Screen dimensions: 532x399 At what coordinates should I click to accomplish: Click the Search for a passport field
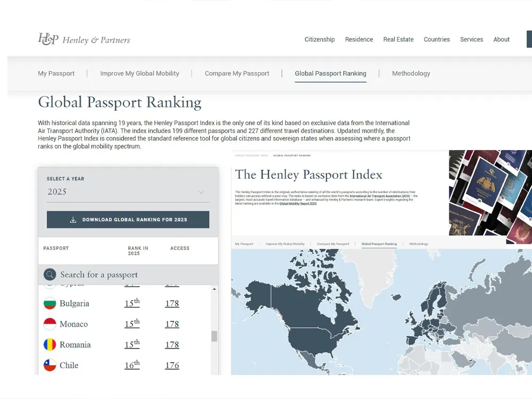[128, 275]
